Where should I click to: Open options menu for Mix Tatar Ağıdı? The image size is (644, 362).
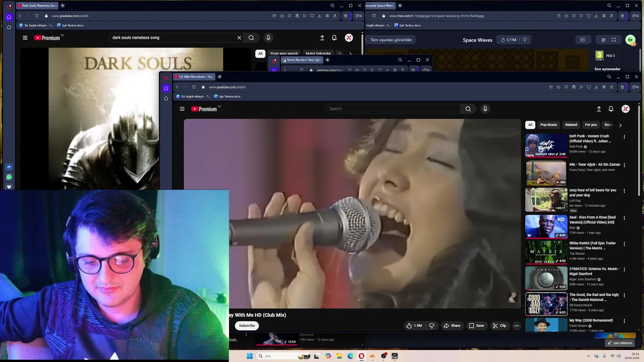click(624, 165)
